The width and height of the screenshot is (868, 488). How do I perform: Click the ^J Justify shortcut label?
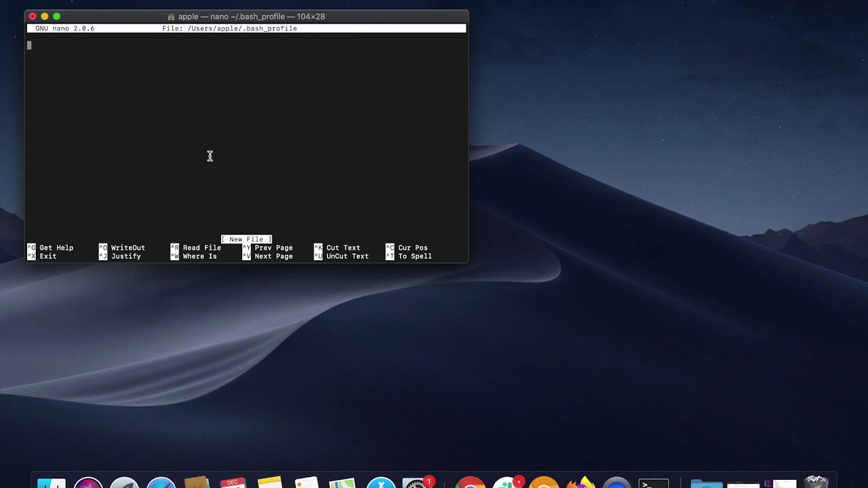coord(120,256)
